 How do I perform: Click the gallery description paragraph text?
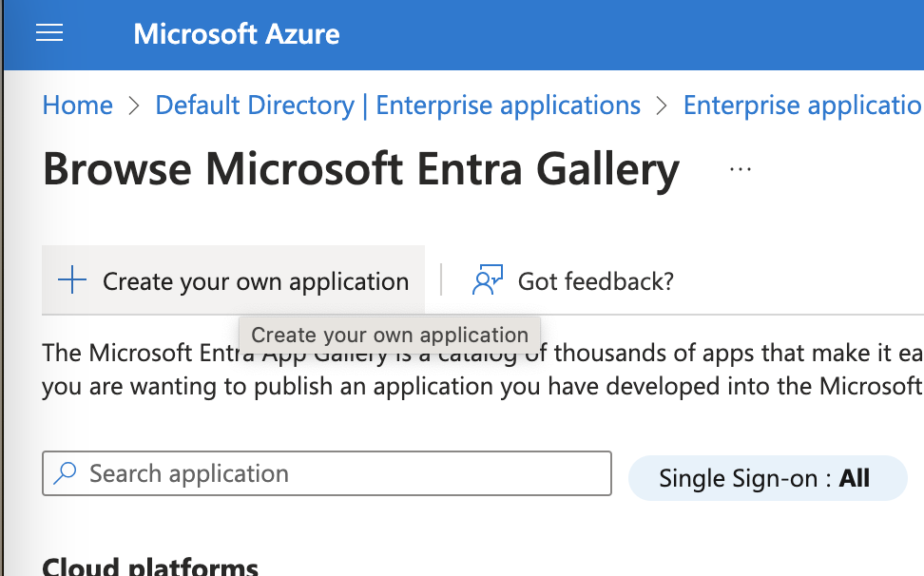pos(483,370)
